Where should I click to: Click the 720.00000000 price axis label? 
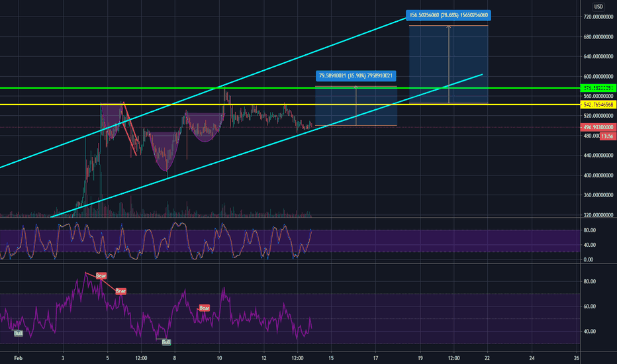pyautogui.click(x=598, y=17)
